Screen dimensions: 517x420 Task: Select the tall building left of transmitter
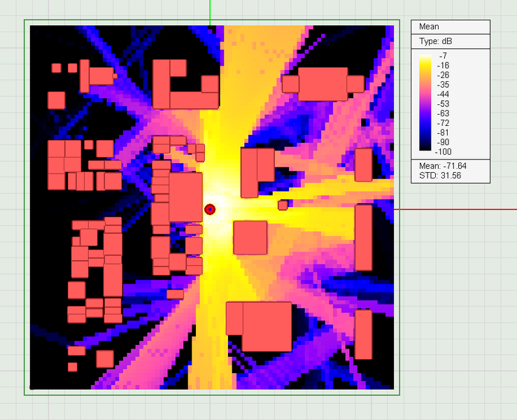[185, 197]
